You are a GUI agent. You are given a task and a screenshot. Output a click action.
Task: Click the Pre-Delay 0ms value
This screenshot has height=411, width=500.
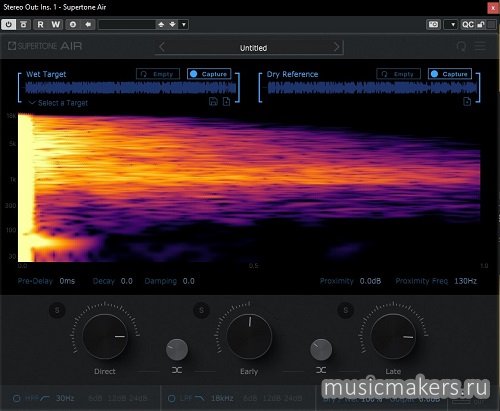tap(67, 281)
